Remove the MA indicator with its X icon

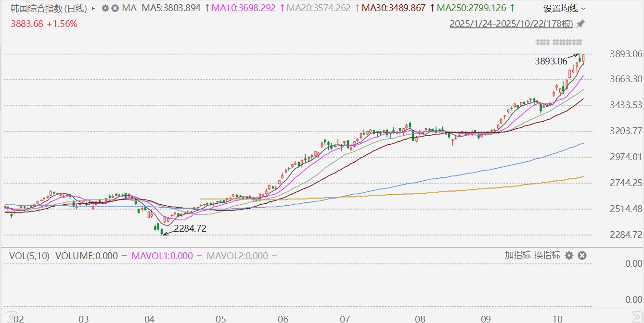(115, 8)
